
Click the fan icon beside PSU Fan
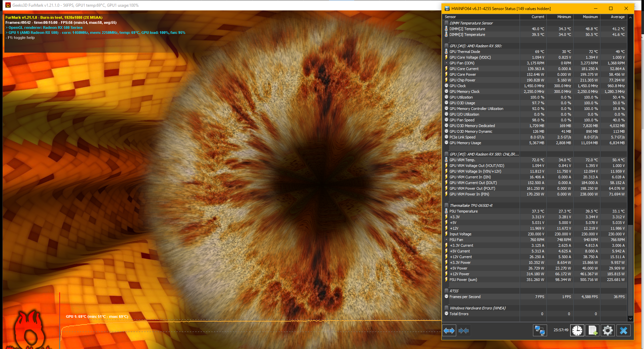pyautogui.click(x=446, y=240)
